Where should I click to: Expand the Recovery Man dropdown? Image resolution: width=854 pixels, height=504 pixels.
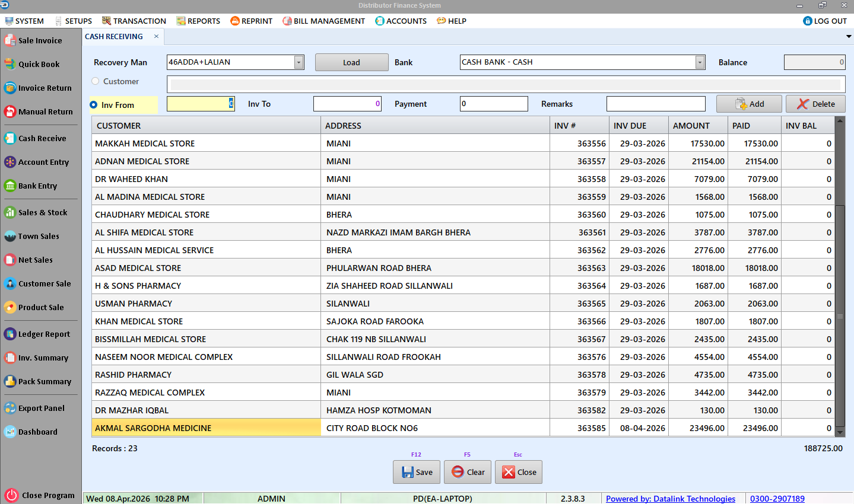299,62
